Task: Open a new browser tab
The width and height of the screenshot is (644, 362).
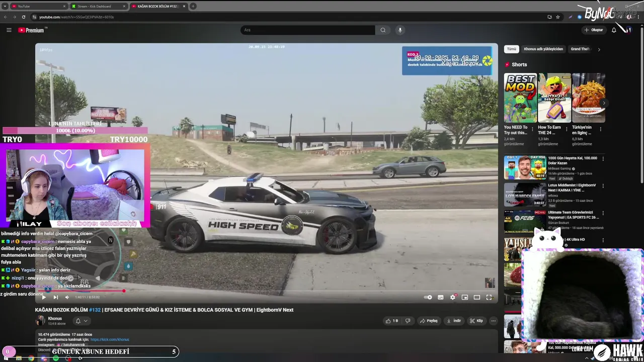Action: click(193, 7)
